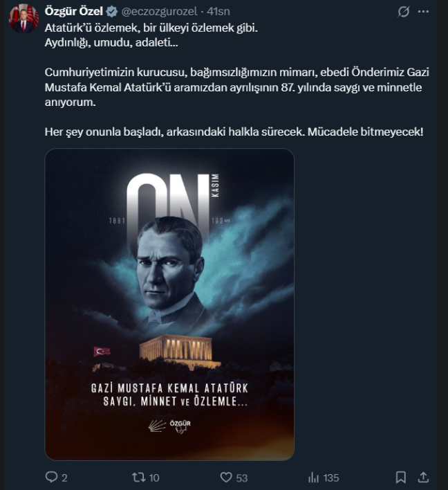Click the repost count showing 10

click(x=154, y=478)
